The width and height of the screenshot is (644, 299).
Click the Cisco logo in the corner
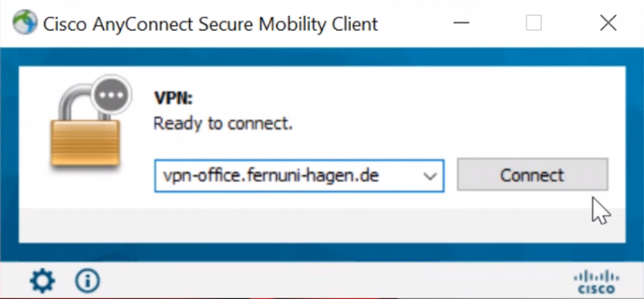click(597, 283)
